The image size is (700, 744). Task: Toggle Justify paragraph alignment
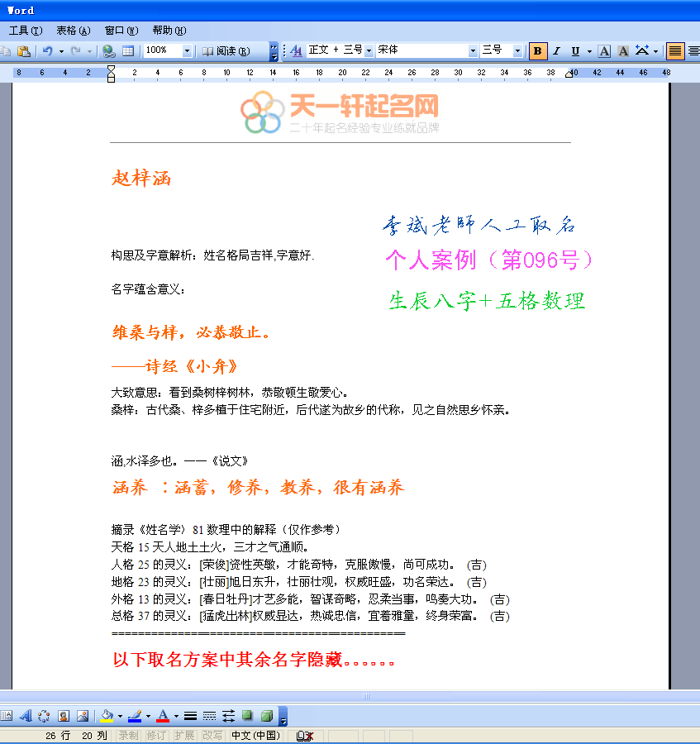pos(675,50)
